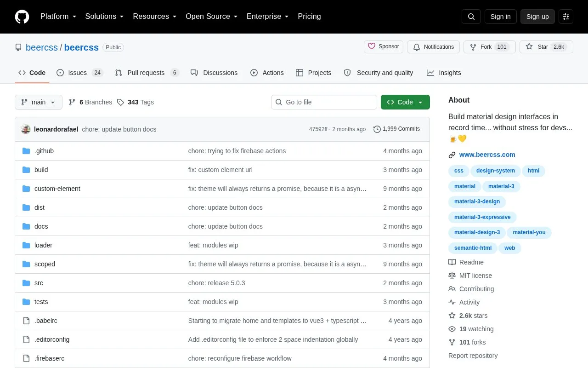Expand the Resources menu
Viewport: 588px width, 368px height.
pos(155,17)
